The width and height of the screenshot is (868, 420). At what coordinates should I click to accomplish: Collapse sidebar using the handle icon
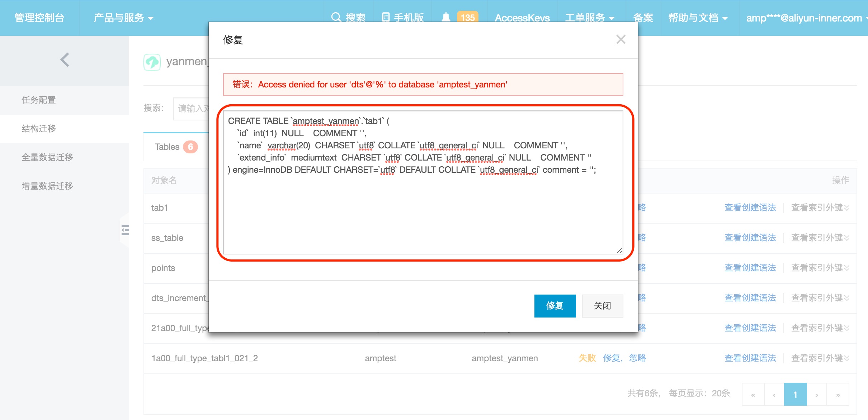click(x=125, y=230)
